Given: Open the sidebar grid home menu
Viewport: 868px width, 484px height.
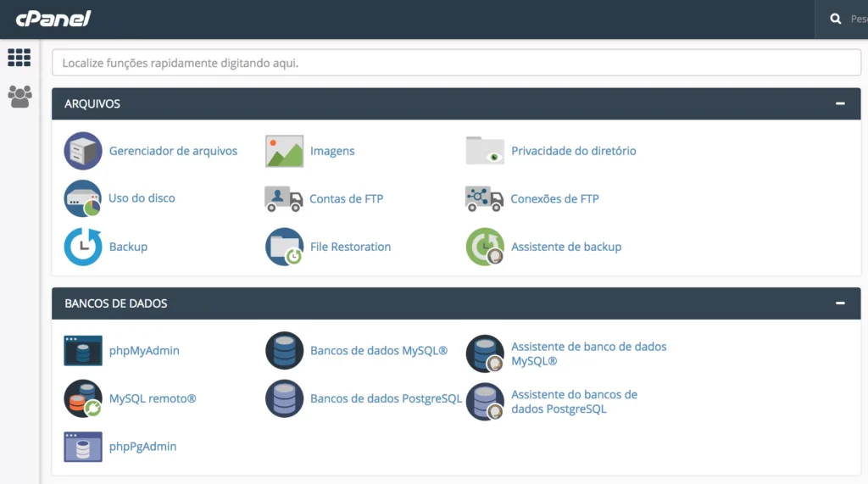Looking at the screenshot, I should [x=19, y=58].
